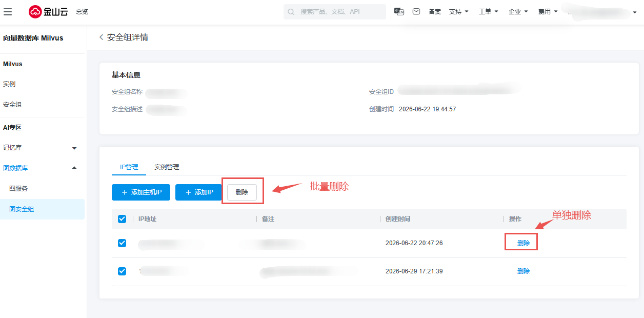Screen dimensions: 644x318
Task: Click the 备注 column header
Action: [x=268, y=219]
